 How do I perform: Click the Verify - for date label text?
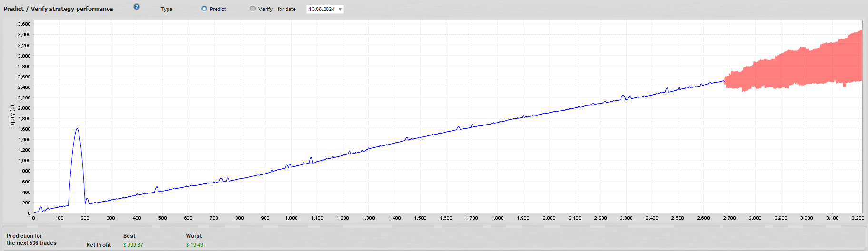[x=276, y=9]
